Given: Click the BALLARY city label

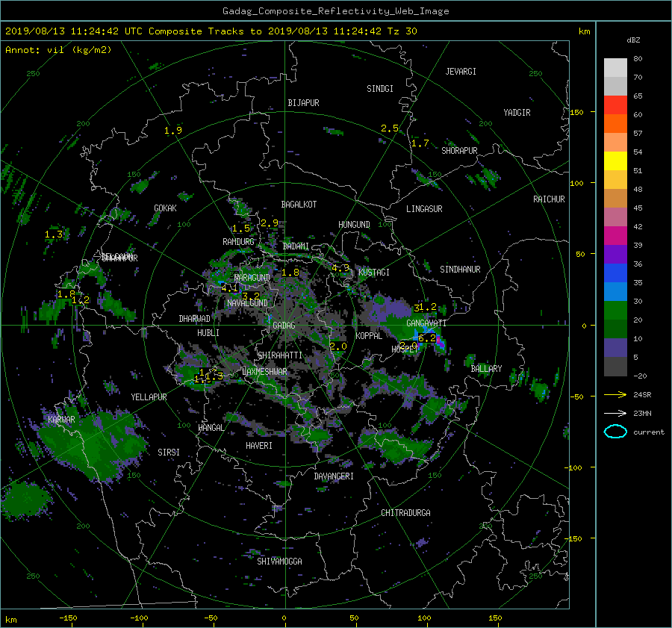Looking at the screenshot, I should (x=486, y=369).
